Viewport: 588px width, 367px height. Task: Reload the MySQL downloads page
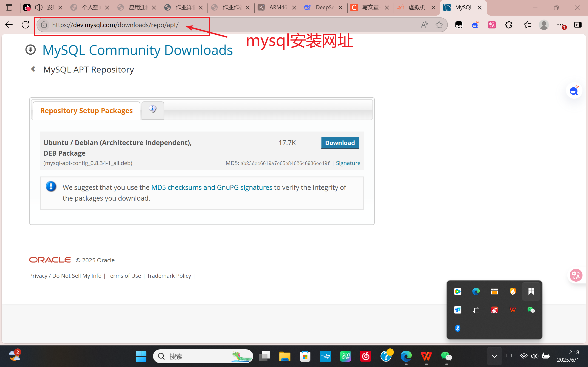26,25
